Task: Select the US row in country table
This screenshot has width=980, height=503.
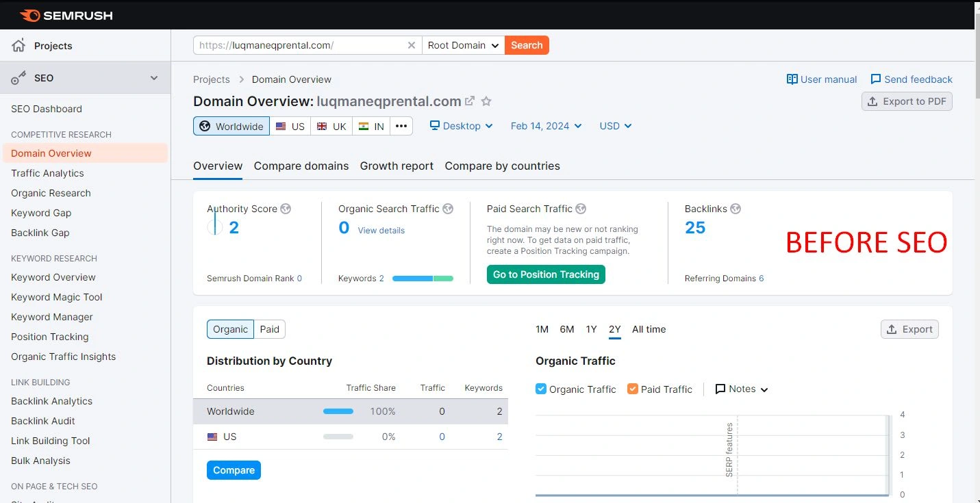Action: (x=351, y=437)
